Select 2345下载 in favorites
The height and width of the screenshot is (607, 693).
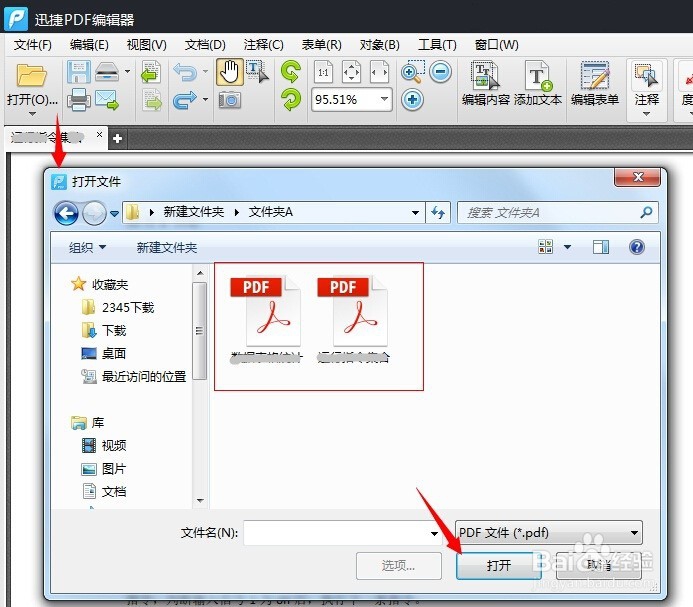(118, 307)
